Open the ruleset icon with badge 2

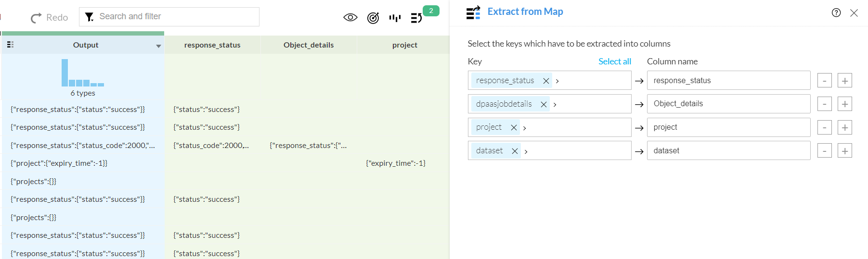coord(417,18)
